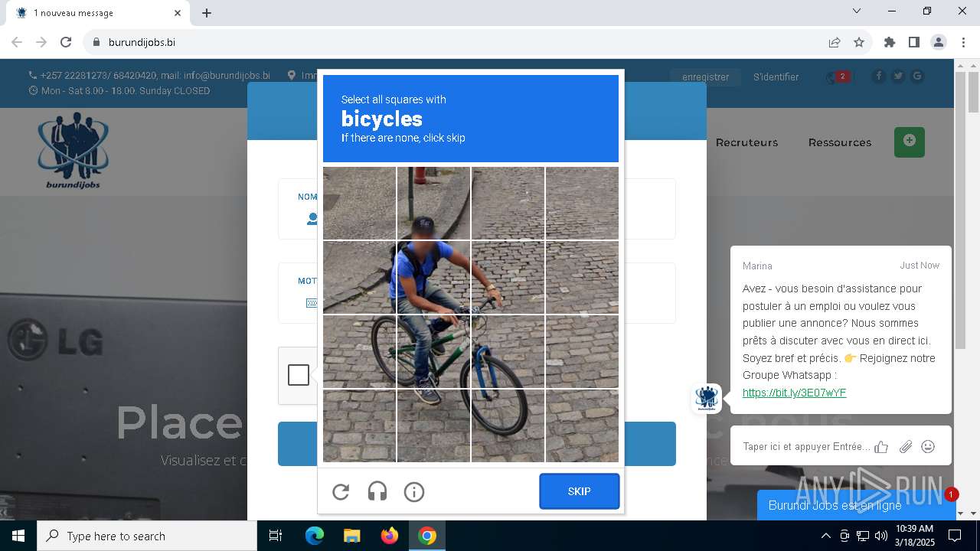Tick the captcha checkbox on the form
The height and width of the screenshot is (551, 980).
(299, 375)
